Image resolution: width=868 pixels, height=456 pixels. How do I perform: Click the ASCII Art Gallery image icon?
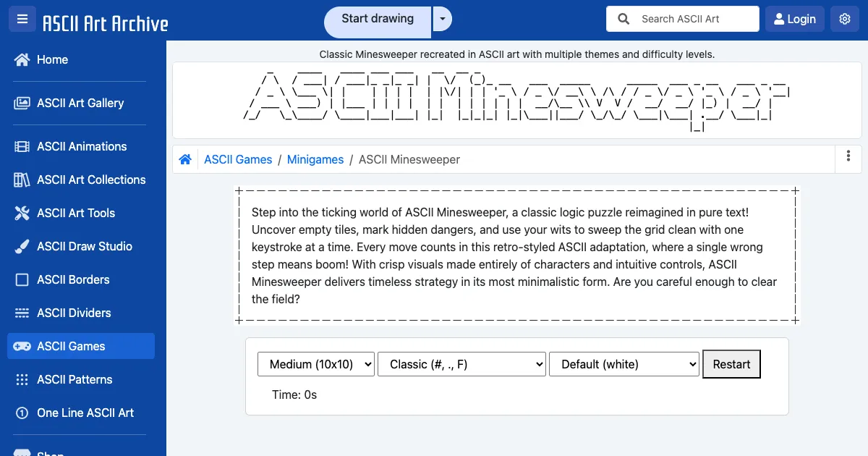click(x=22, y=104)
